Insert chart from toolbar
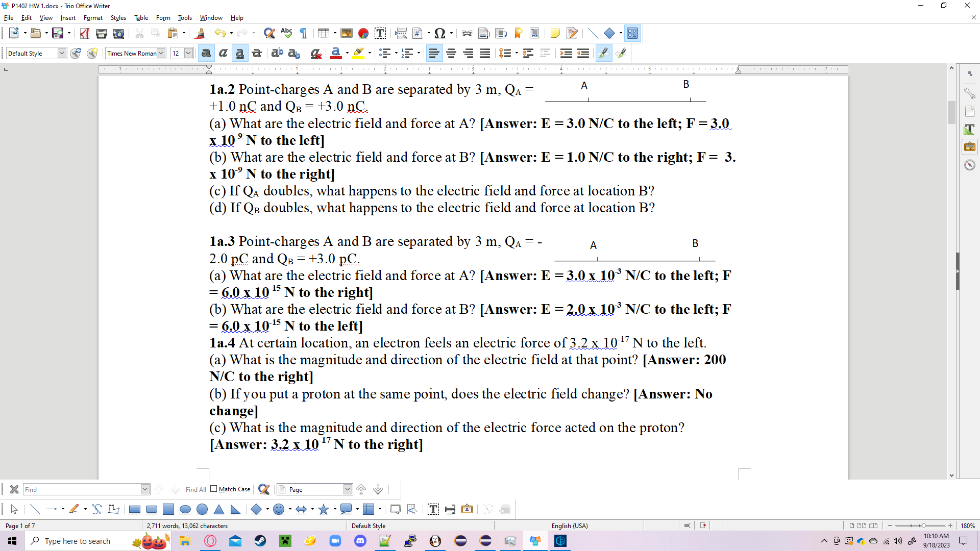Screen dimensions: 980x551 tap(363, 34)
